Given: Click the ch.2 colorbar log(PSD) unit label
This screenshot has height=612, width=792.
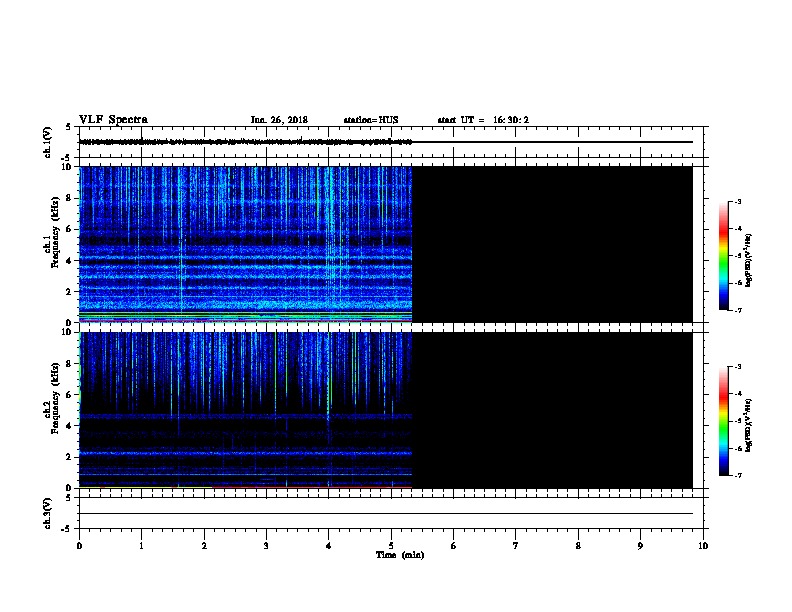Looking at the screenshot, I should tap(749, 425).
